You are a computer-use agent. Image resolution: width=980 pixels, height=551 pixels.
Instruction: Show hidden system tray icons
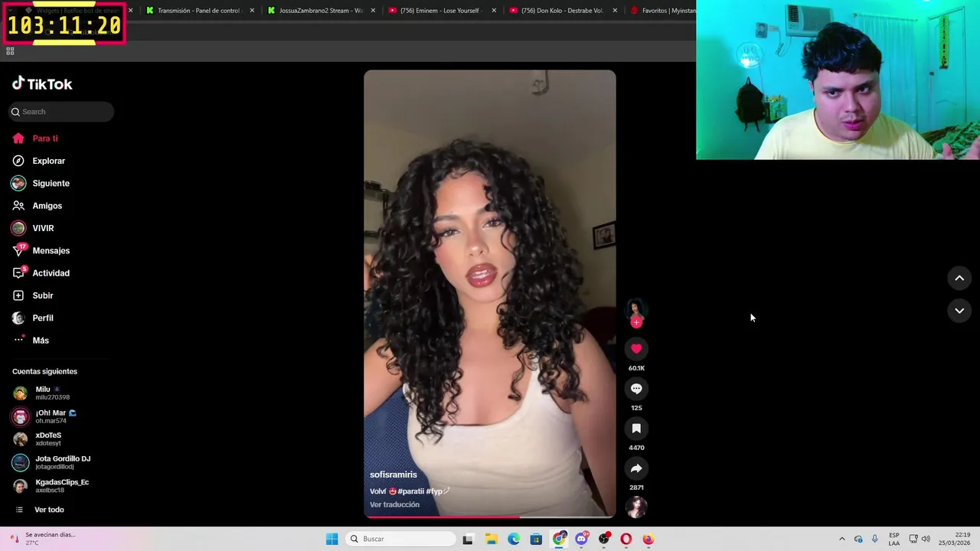841,539
